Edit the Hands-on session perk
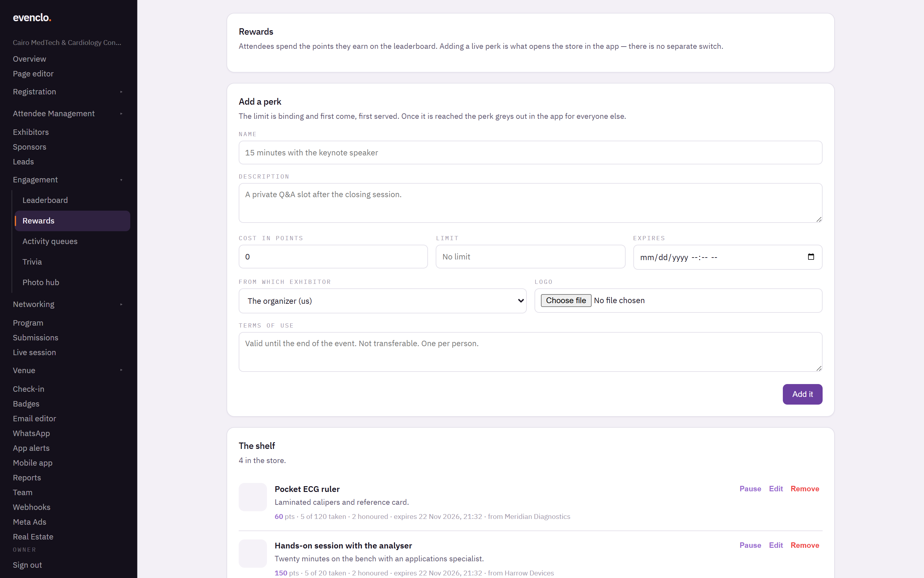Image resolution: width=924 pixels, height=578 pixels. pyautogui.click(x=776, y=545)
